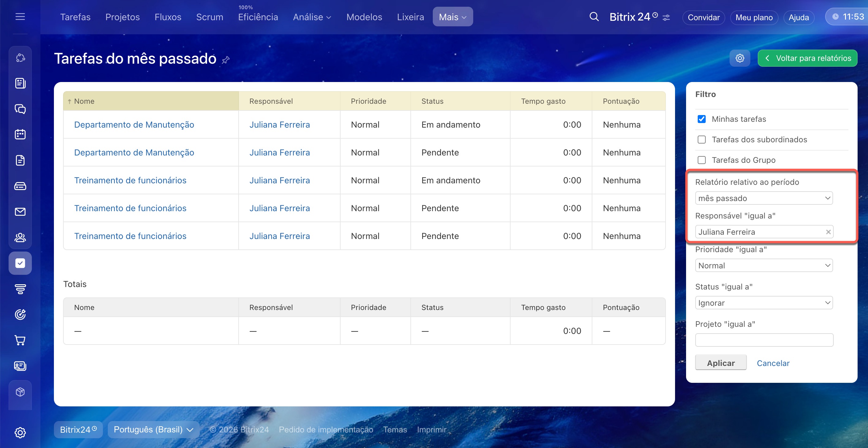Open the Status Ignorar dropdown

pyautogui.click(x=764, y=303)
